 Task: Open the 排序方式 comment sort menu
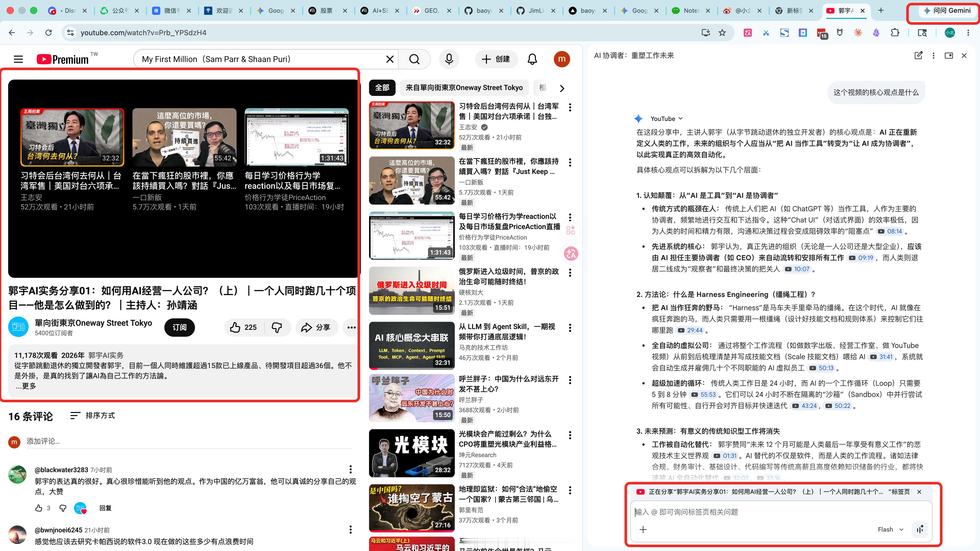pyautogui.click(x=92, y=416)
